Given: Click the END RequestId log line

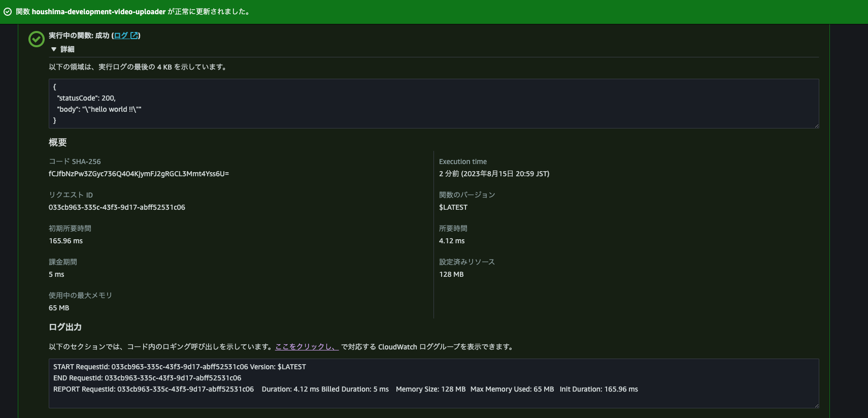Looking at the screenshot, I should tap(147, 378).
